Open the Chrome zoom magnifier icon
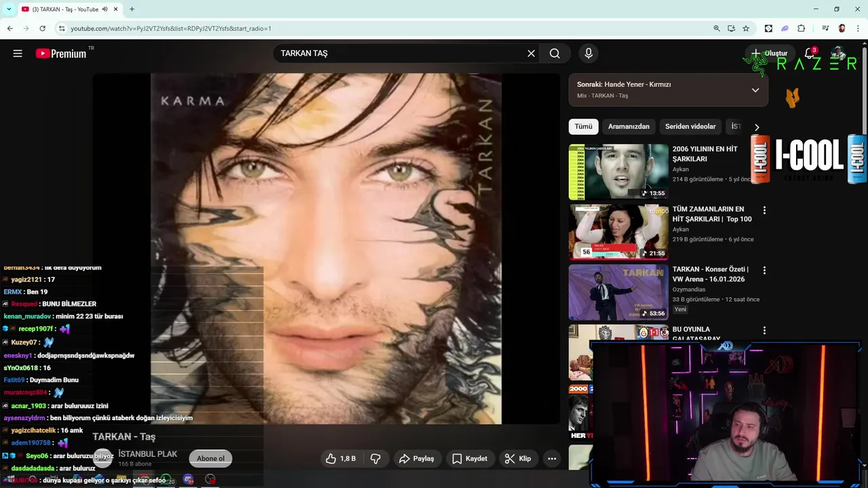 (x=717, y=28)
